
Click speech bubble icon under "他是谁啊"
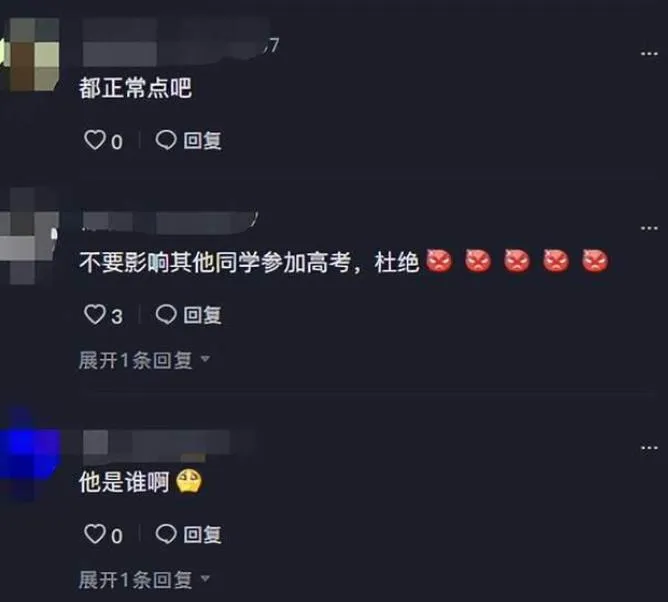pos(166,534)
